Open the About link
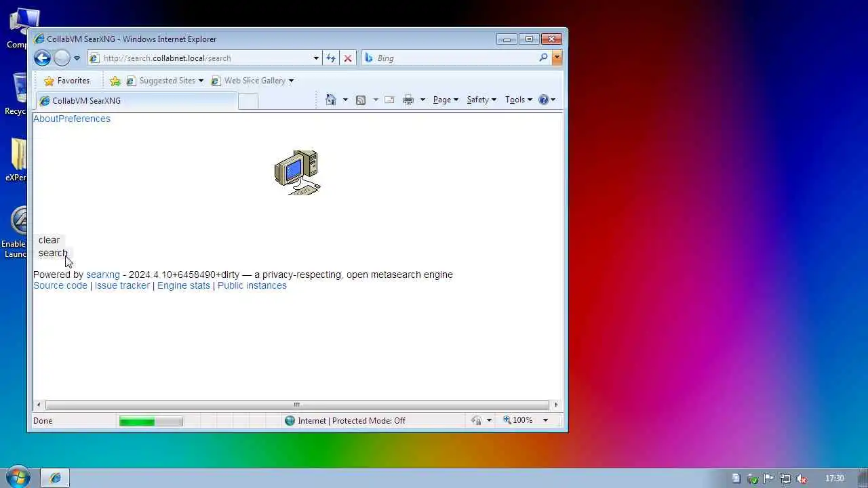The image size is (868, 488). coord(45,119)
